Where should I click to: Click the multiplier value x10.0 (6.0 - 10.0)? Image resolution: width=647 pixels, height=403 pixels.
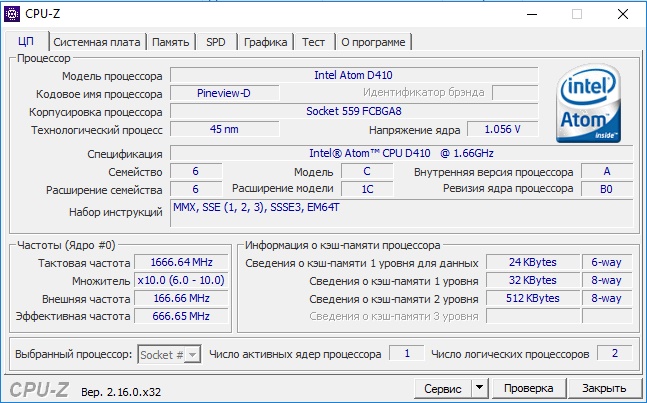[x=182, y=280]
